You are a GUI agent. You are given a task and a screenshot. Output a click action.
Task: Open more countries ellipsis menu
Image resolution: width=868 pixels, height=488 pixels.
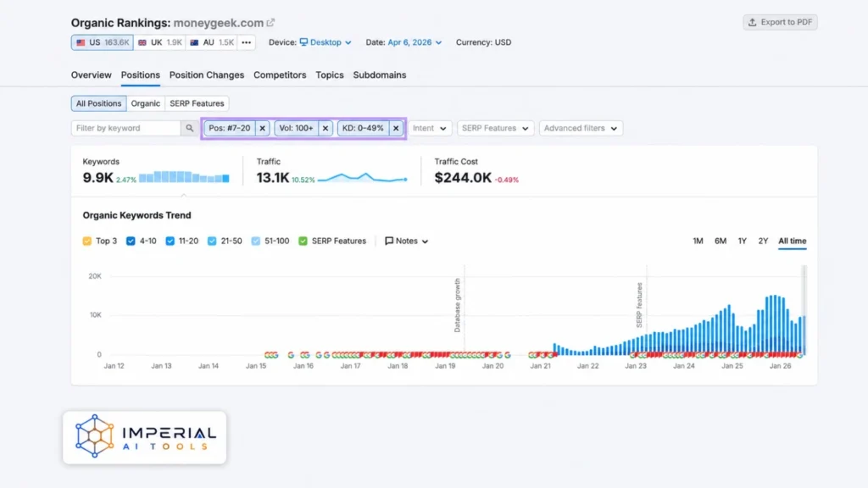tap(247, 42)
